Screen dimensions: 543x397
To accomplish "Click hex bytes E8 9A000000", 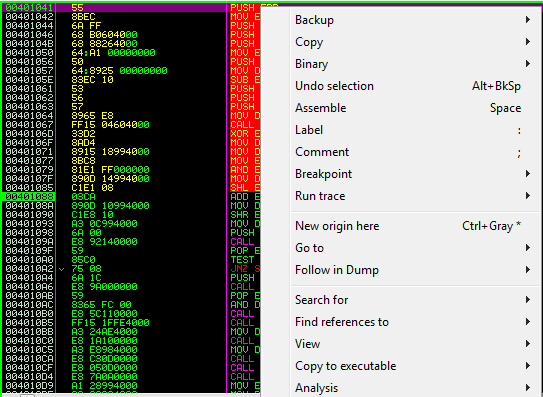I will pyautogui.click(x=104, y=286).
